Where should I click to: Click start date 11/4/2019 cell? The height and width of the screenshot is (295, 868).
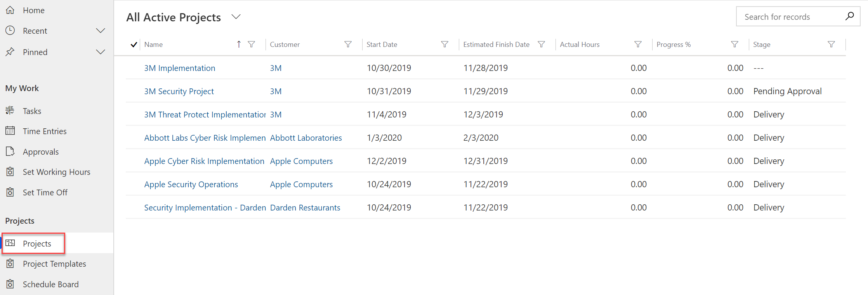(x=387, y=115)
